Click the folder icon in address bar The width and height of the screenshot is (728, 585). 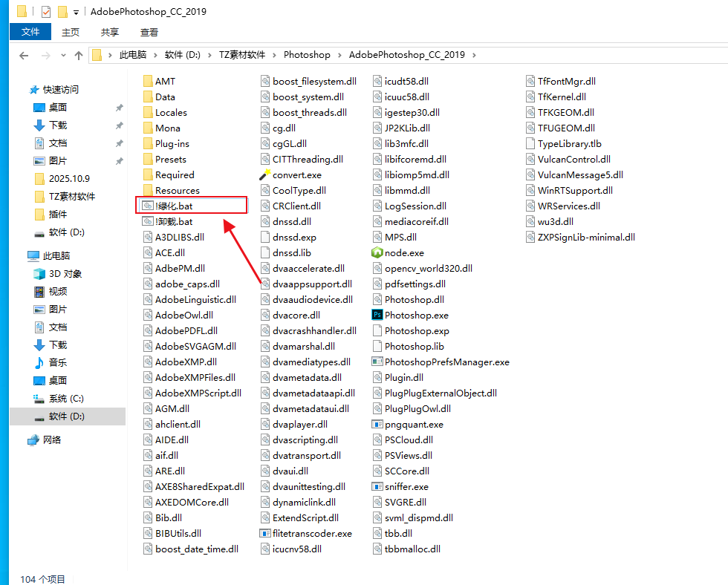[x=97, y=55]
